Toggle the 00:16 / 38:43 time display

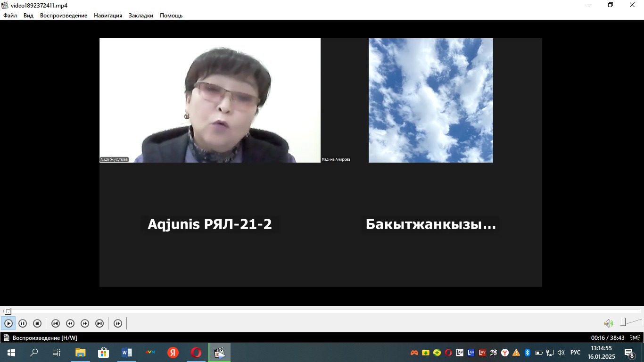[x=608, y=338]
